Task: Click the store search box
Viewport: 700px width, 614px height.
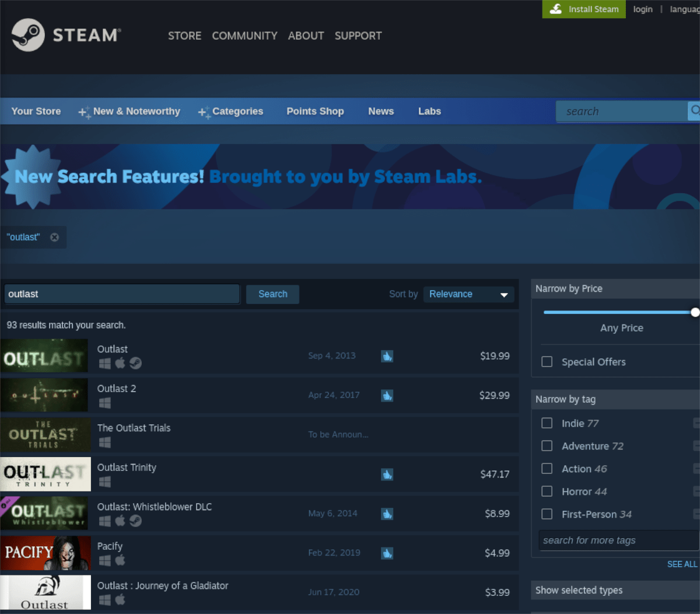Action: point(622,111)
